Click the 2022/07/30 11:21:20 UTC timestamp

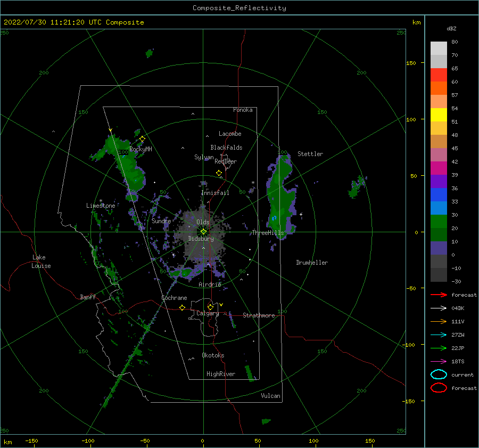tap(73, 22)
